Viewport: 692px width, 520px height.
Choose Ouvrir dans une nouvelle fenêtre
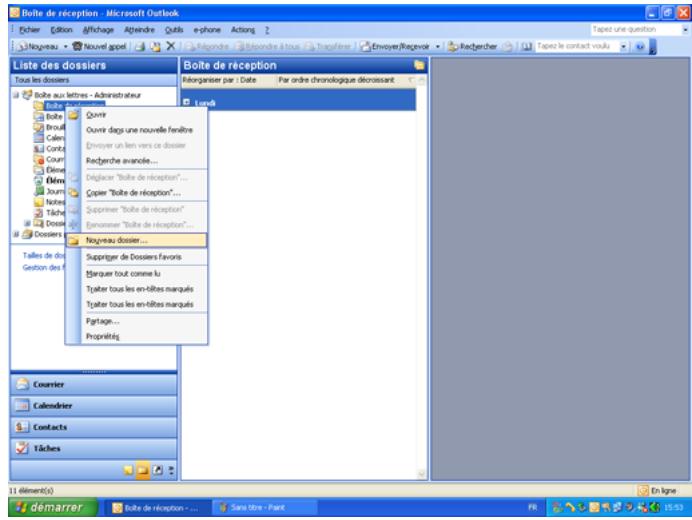[x=136, y=130]
